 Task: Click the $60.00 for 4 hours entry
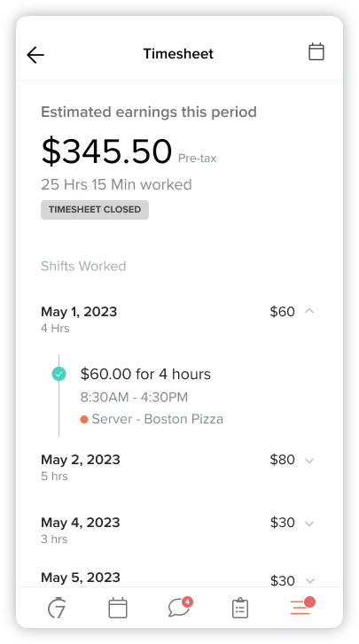click(145, 374)
